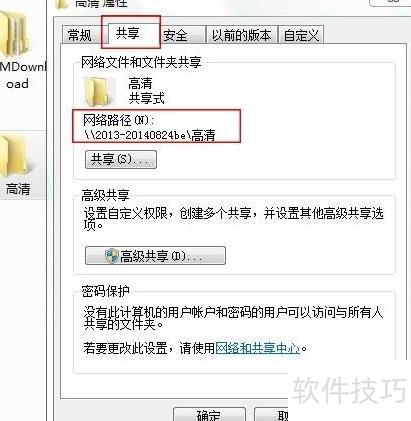
Task: Open the 自定义 tab
Action: point(301,35)
